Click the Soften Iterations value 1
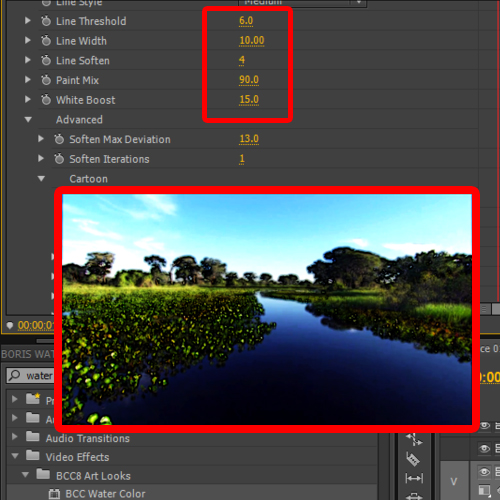Screen dimensions: 500x500 click(242, 158)
